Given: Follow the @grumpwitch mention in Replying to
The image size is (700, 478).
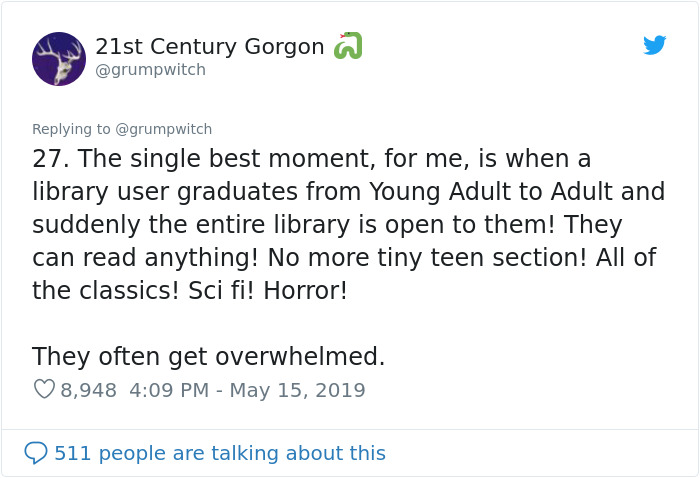Looking at the screenshot, I should (163, 129).
